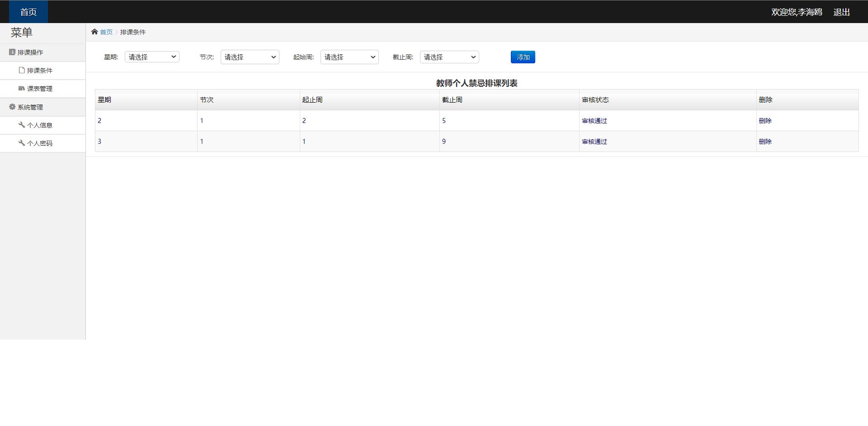Screen dimensions: 868x426
Task: Click the 菜单 sidebar heading
Action: tap(22, 33)
